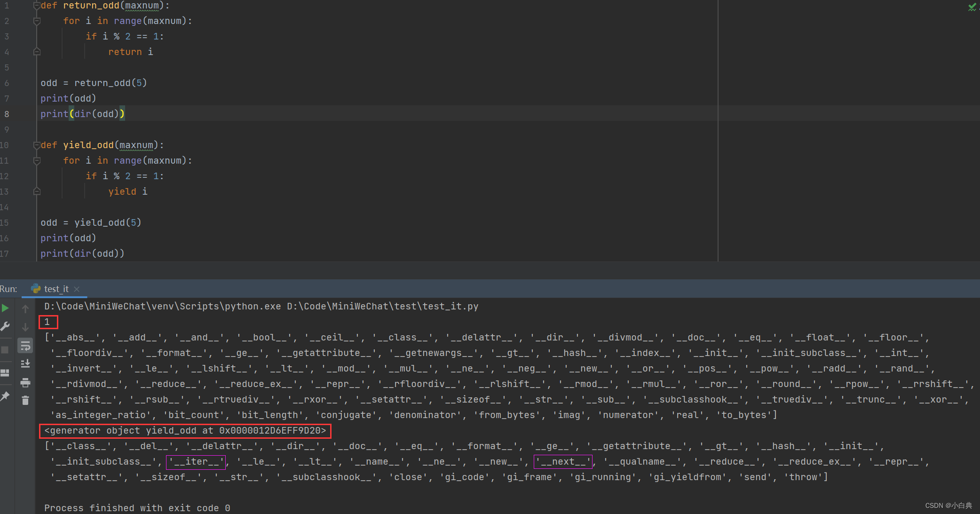Click the Up the stack trace arrow
This screenshot has width=980, height=514.
point(25,309)
